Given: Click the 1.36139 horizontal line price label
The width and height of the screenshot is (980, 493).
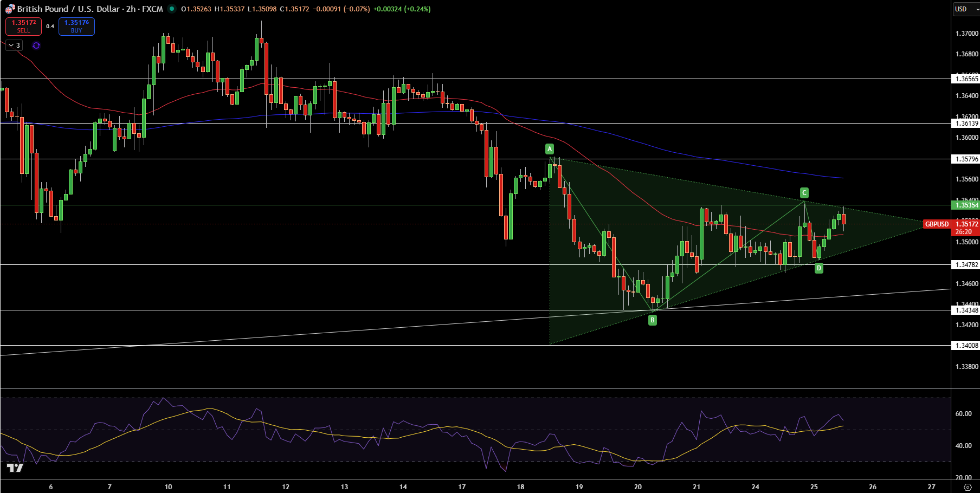Looking at the screenshot, I should 966,124.
